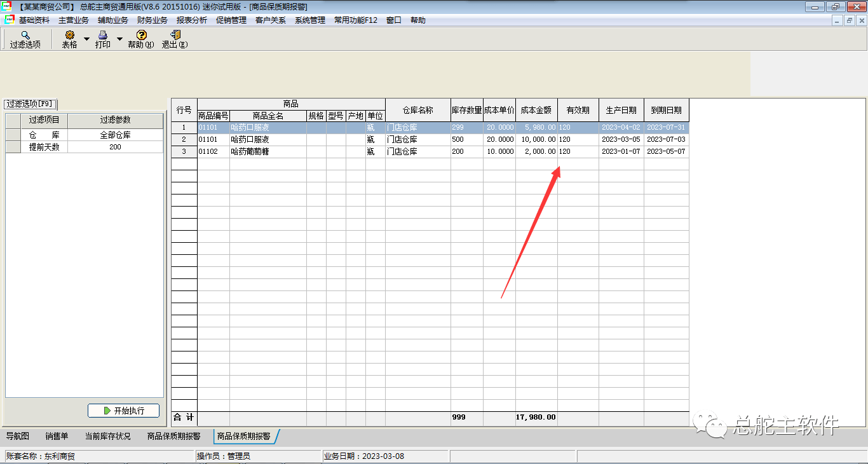Image resolution: width=868 pixels, height=464 pixels.
Task: Click the 有效期 column header
Action: coord(578,110)
